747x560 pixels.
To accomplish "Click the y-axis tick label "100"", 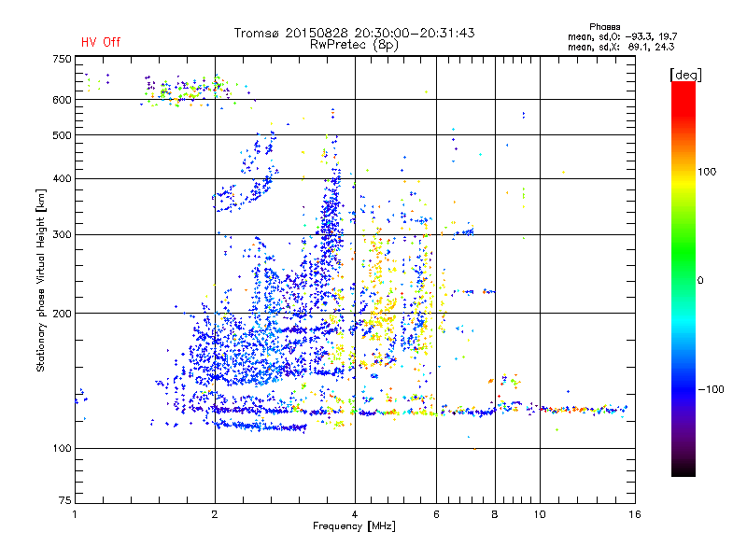I will coord(62,449).
